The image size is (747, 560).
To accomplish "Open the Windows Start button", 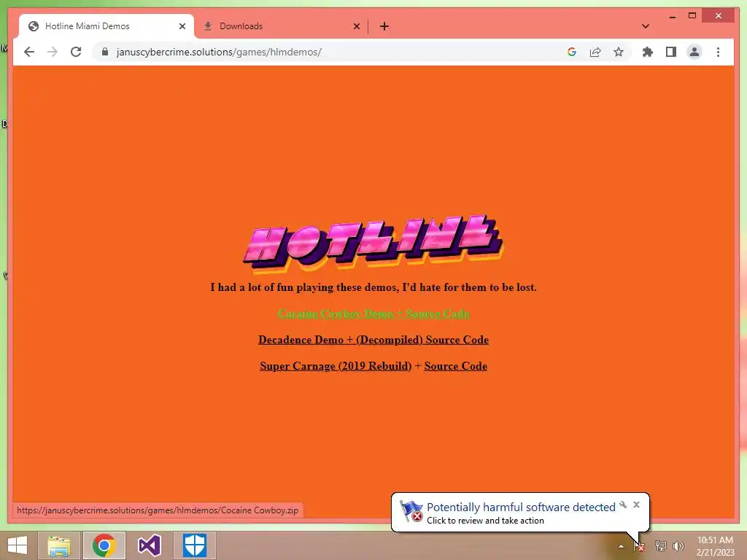I will point(18,545).
